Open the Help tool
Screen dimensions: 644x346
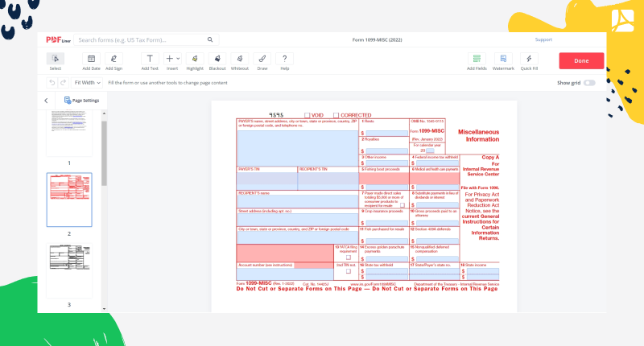coord(285,62)
